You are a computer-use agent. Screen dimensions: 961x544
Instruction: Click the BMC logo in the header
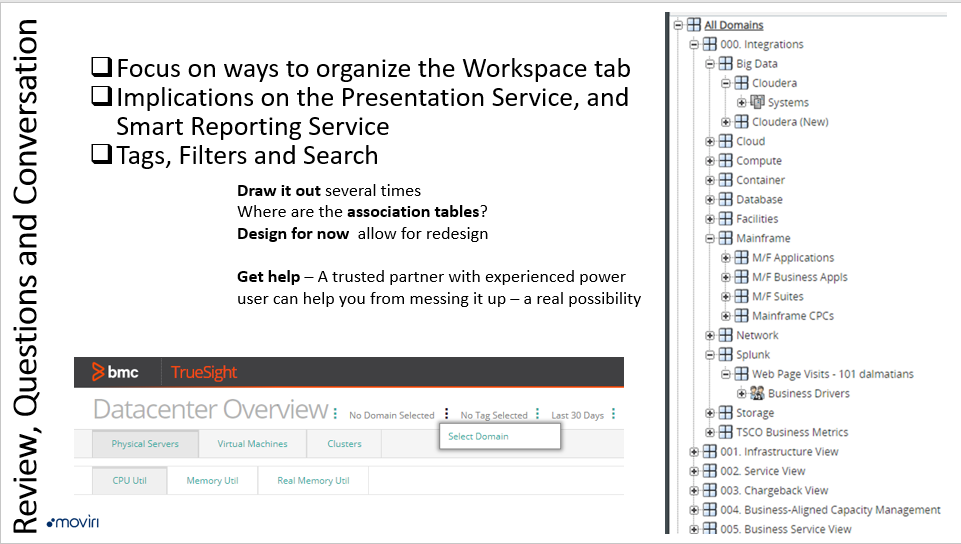[x=115, y=373]
